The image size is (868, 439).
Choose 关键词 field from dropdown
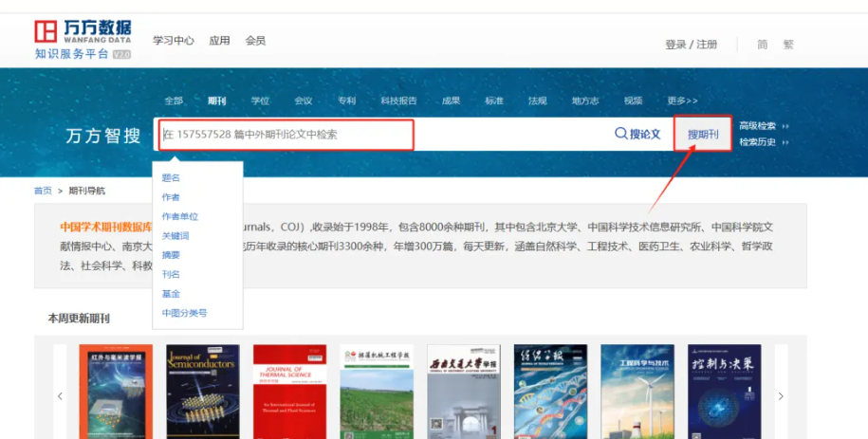point(175,236)
